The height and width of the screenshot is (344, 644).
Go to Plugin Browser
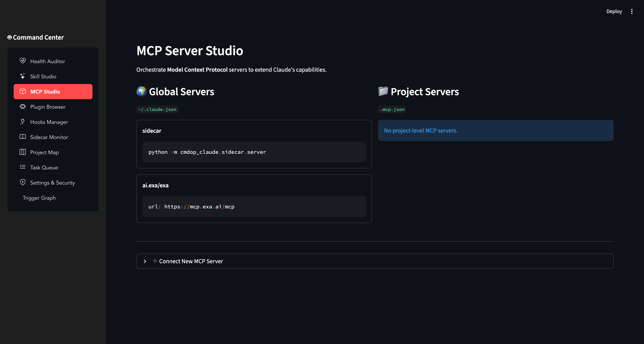pyautogui.click(x=53, y=107)
